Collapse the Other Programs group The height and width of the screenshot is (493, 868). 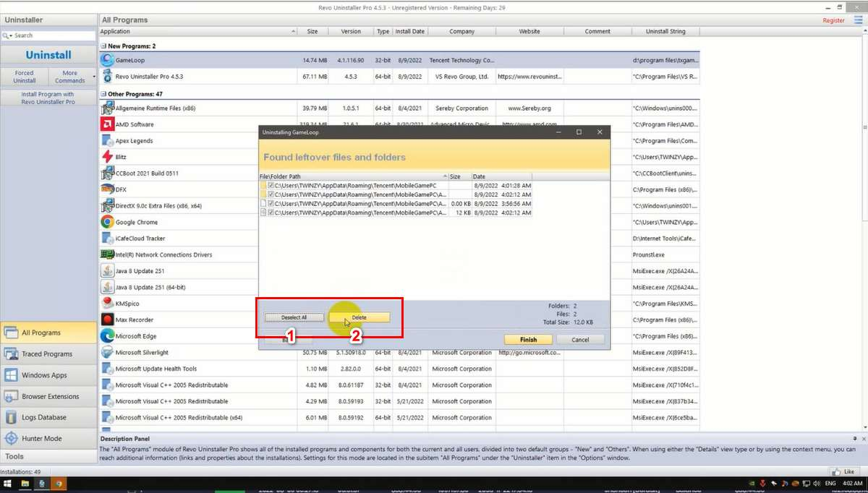coord(103,95)
